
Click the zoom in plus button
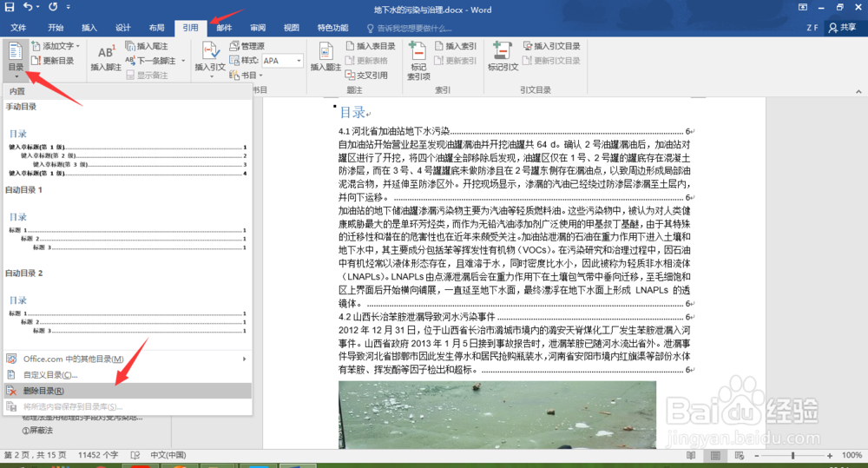point(829,455)
